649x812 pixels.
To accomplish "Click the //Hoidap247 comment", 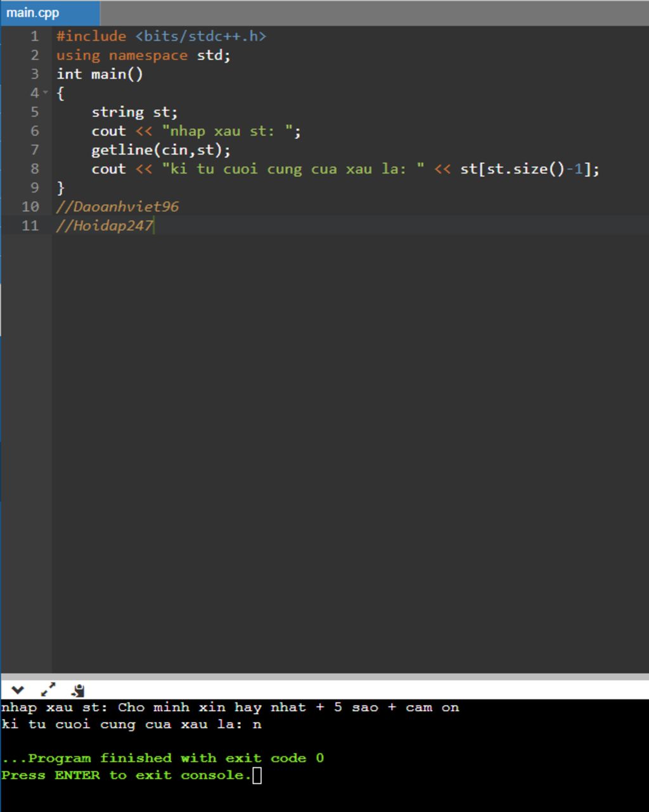I will click(105, 226).
